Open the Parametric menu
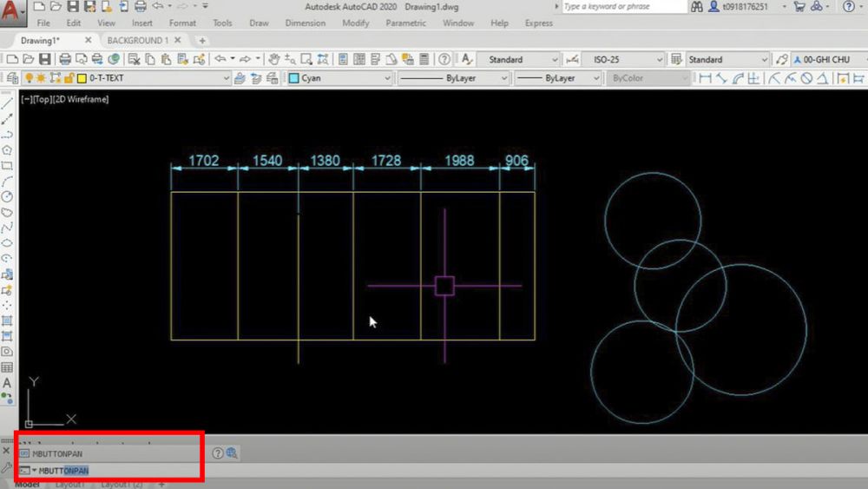 point(405,23)
